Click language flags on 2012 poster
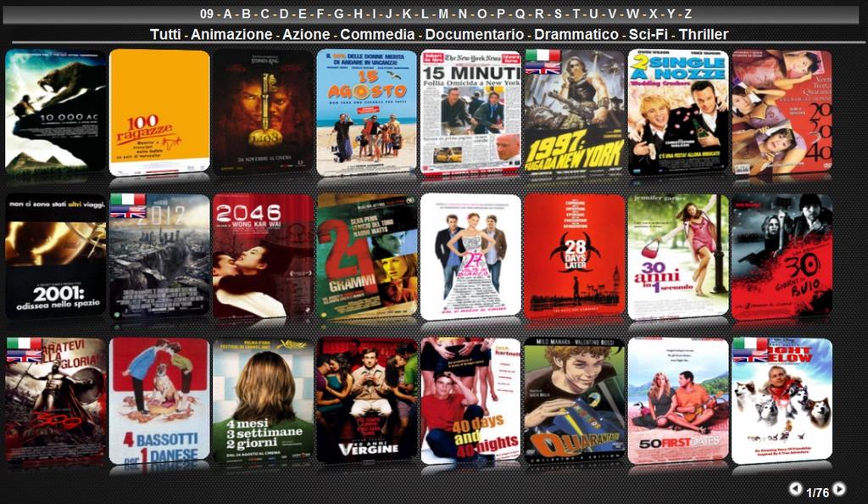Image resolution: width=868 pixels, height=504 pixels. click(128, 205)
